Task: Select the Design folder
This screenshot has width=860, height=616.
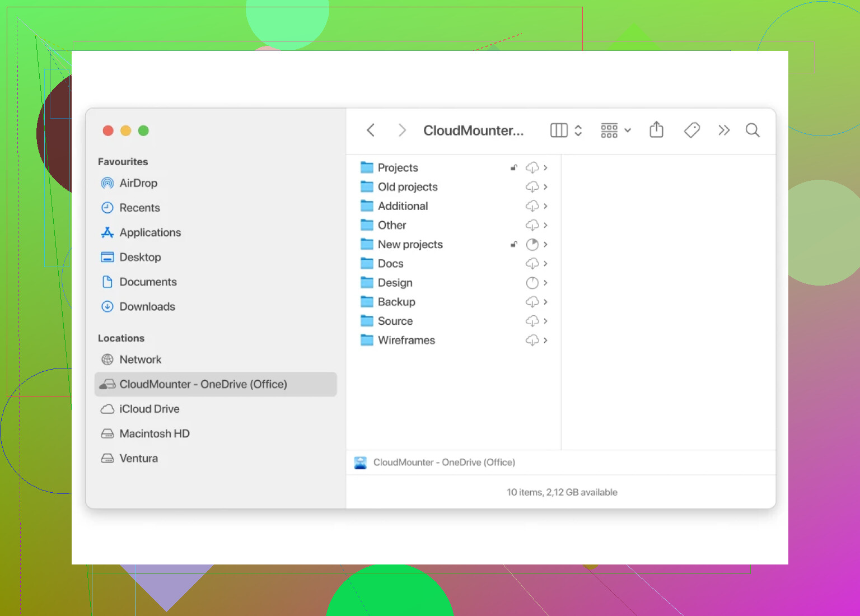Action: tap(454, 283)
